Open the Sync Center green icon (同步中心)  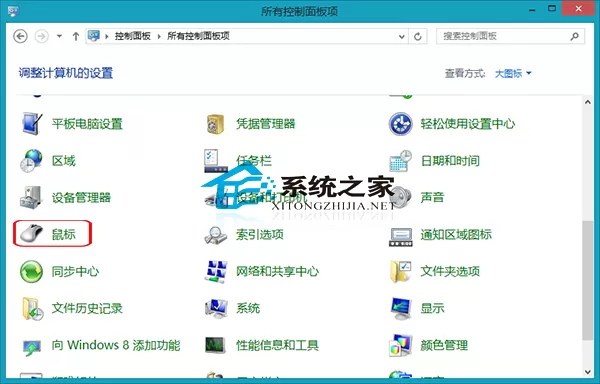tap(31, 272)
